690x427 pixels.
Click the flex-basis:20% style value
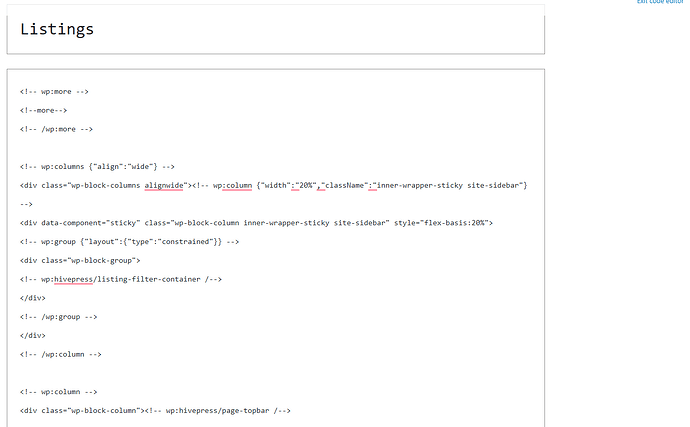coord(455,223)
